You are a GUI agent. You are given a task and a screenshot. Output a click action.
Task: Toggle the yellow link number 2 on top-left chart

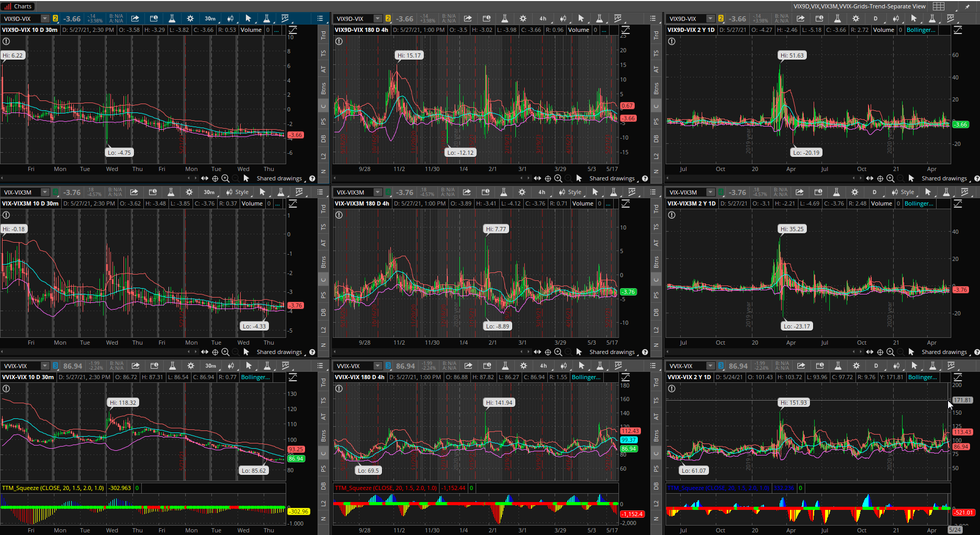[55, 18]
